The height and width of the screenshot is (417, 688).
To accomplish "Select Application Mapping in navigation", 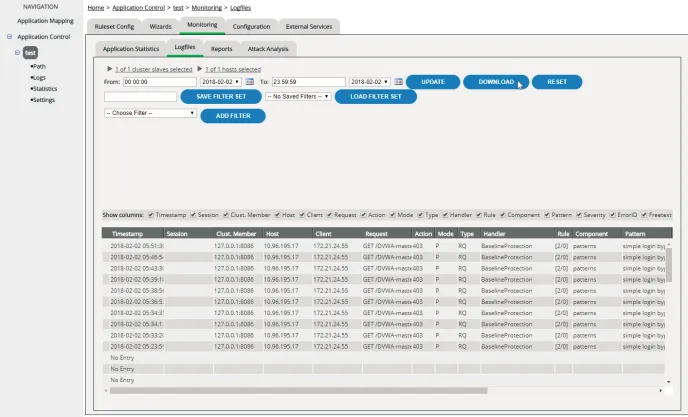I will [x=45, y=21].
